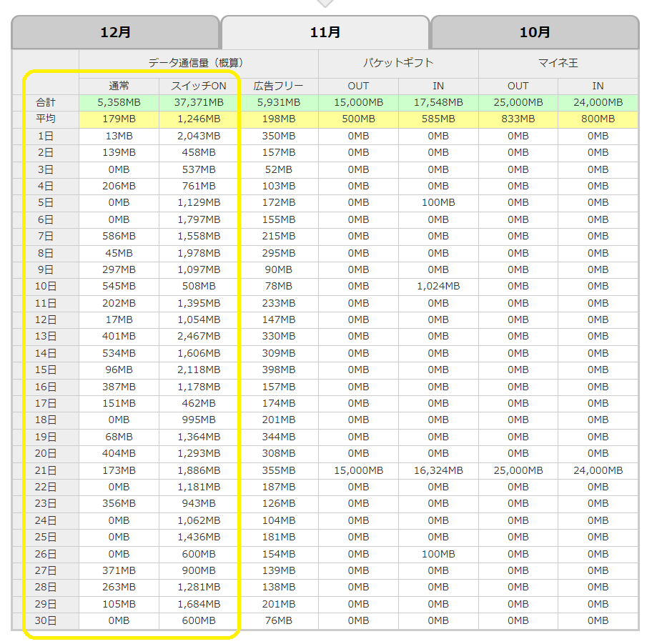Image resolution: width=667 pixels, height=644 pixels.
Task: Click the 2,467MB cell for 13日
Action: [199, 337]
